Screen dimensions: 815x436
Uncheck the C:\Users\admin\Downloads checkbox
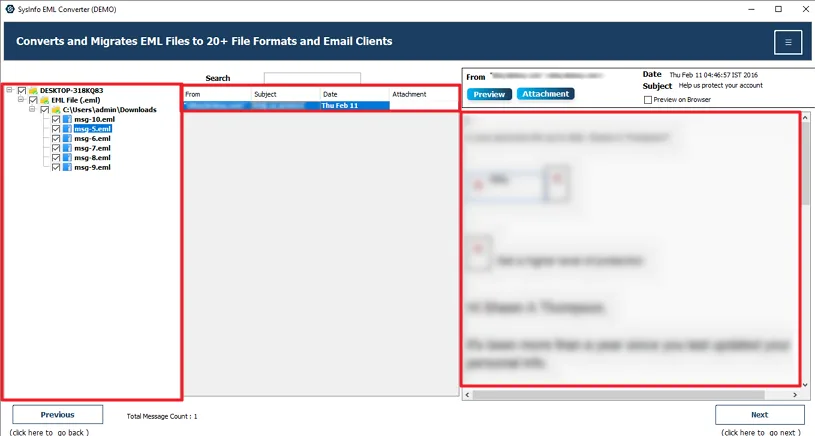click(45, 110)
